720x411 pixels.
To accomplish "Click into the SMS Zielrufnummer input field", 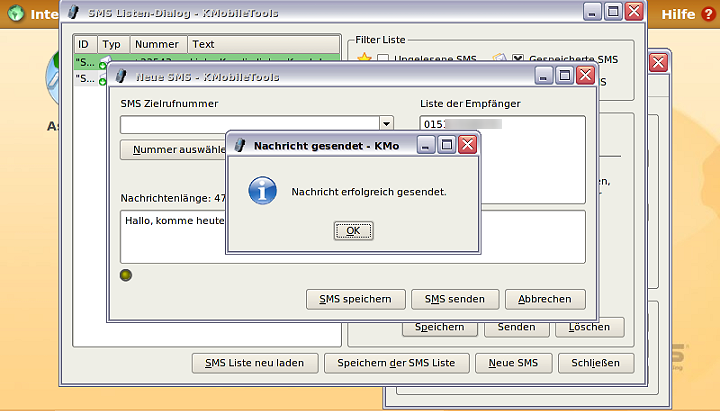I will 250,124.
